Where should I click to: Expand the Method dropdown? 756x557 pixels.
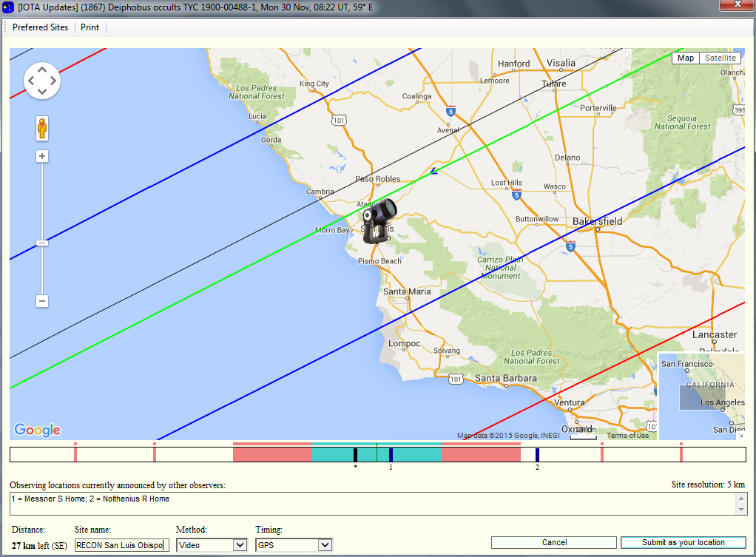point(240,545)
